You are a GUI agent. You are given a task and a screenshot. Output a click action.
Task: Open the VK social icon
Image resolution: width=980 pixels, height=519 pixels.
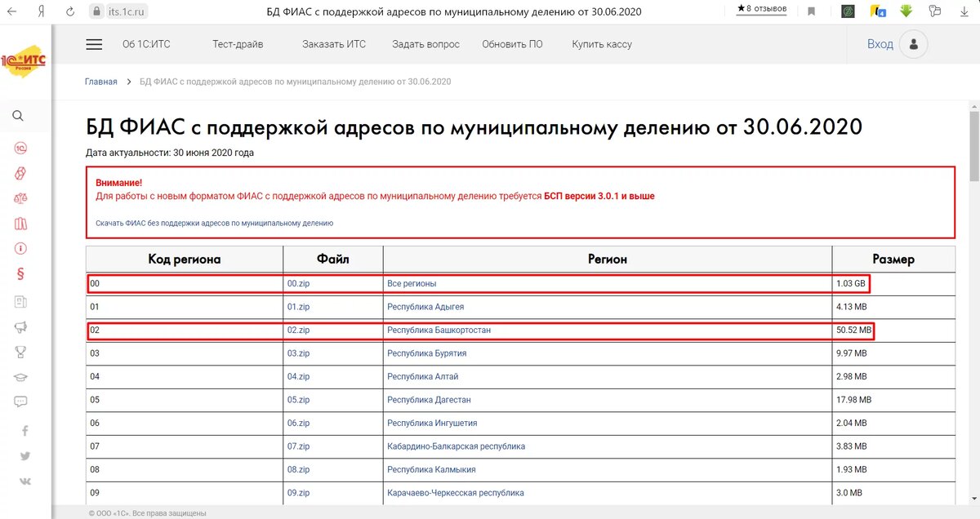pyautogui.click(x=24, y=481)
